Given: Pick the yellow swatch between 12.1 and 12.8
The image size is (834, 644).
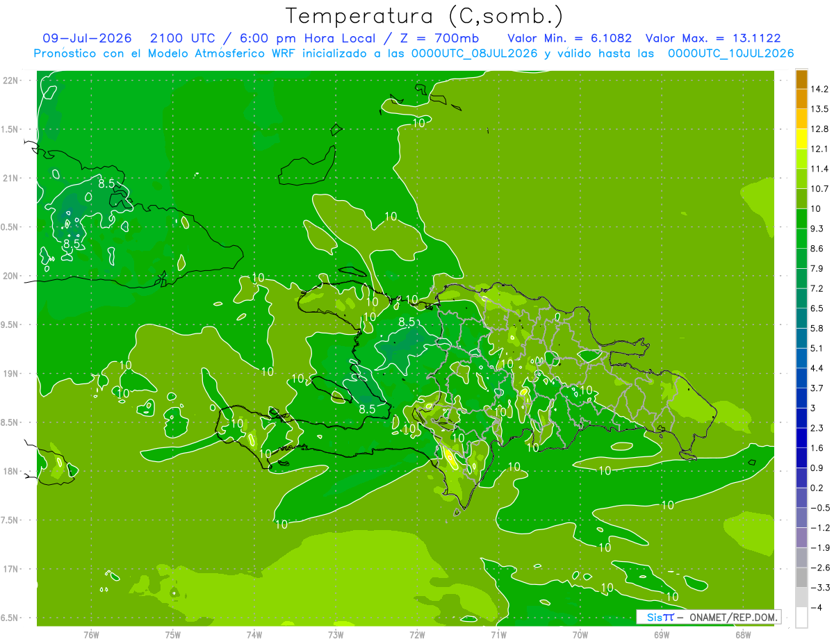Looking at the screenshot, I should coord(801,139).
